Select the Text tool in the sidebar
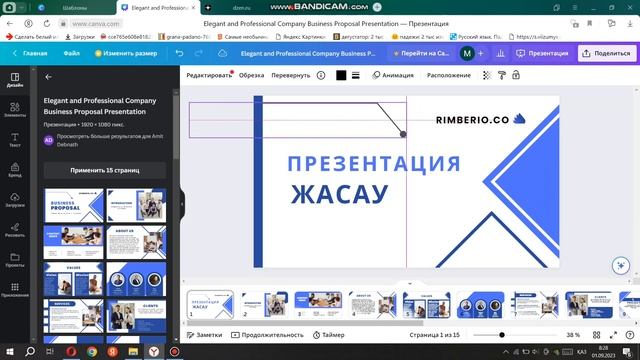The image size is (640, 360). (x=15, y=140)
